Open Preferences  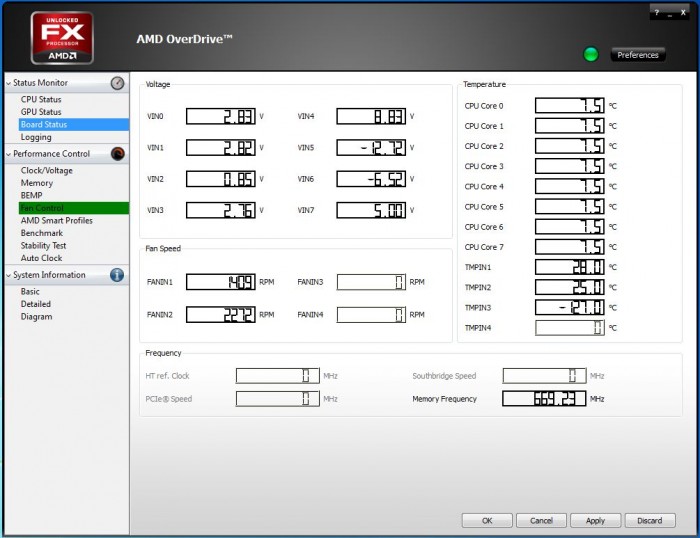click(x=638, y=54)
